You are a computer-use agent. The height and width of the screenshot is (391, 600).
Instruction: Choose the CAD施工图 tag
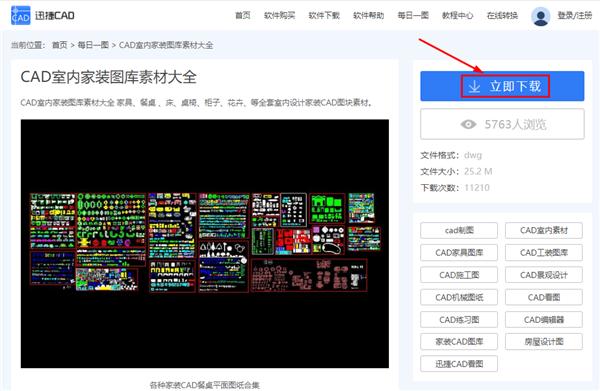459,275
